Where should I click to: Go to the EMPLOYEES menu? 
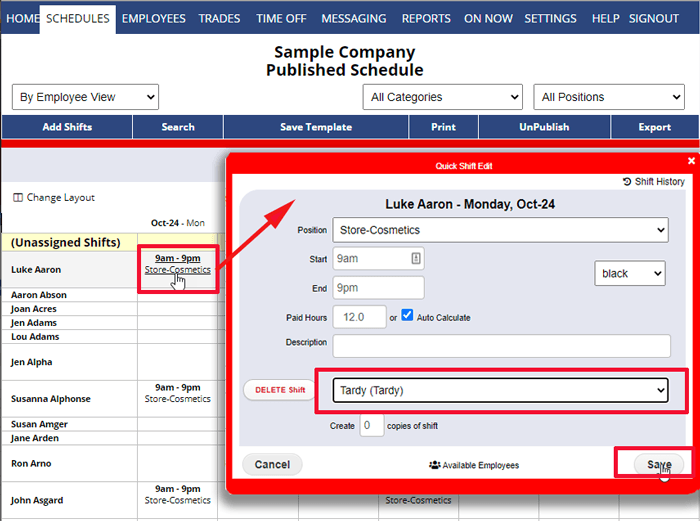point(153,18)
